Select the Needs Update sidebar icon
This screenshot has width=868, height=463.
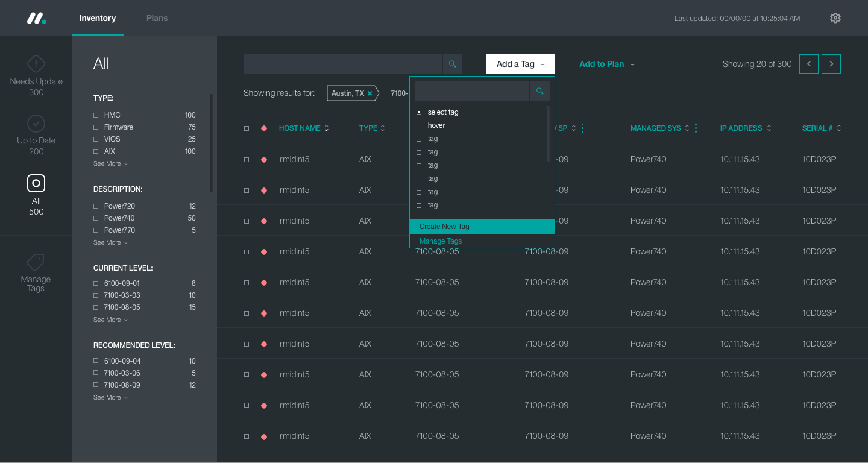(x=36, y=63)
